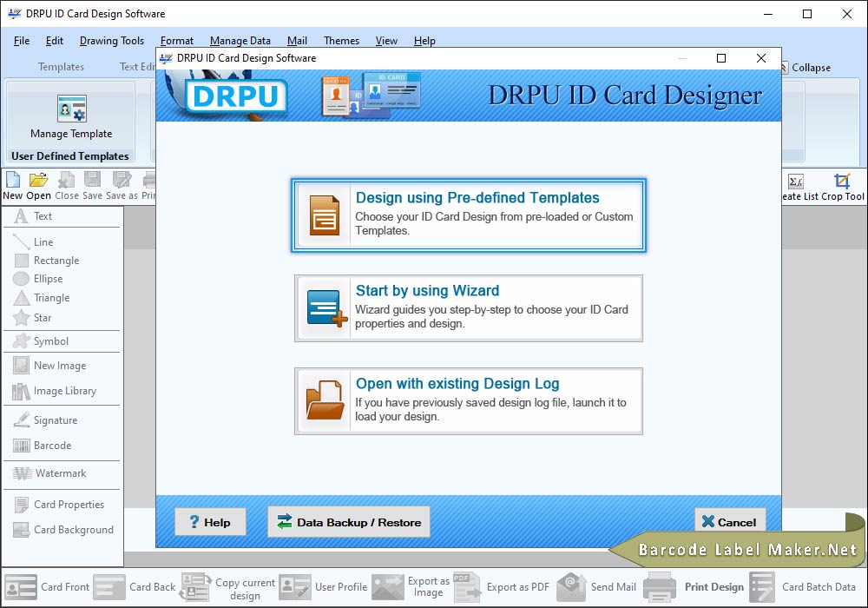Click the Create List formula icon
Screen dimensions: 868x608
pos(796,181)
